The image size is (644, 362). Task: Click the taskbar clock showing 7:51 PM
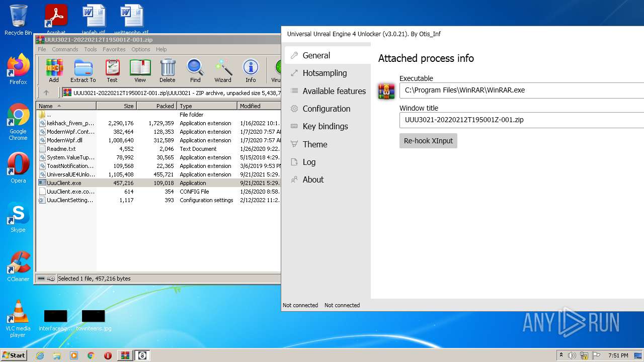(618, 355)
